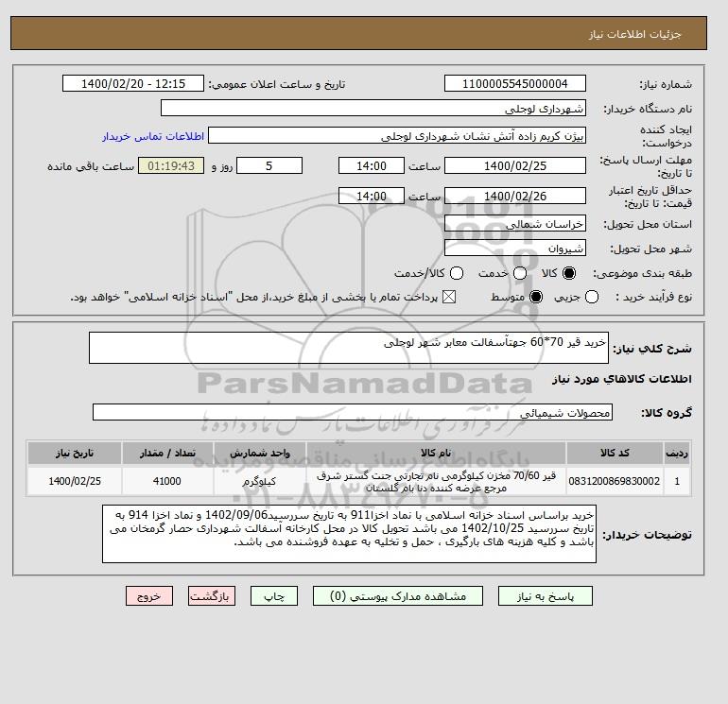Viewport: 728px width, 704px height.
Task: Click the unit cell کیلوگرم
Action: click(260, 481)
